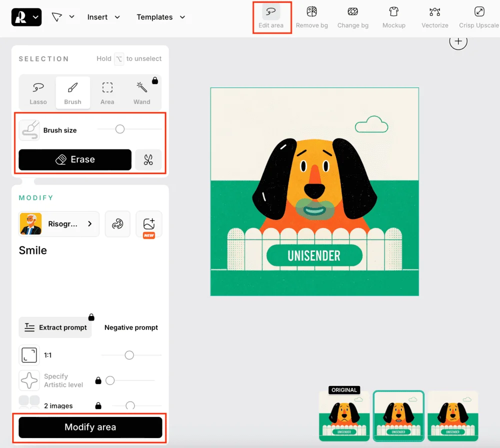Click Remove bg tool
500x448 pixels.
311,17
